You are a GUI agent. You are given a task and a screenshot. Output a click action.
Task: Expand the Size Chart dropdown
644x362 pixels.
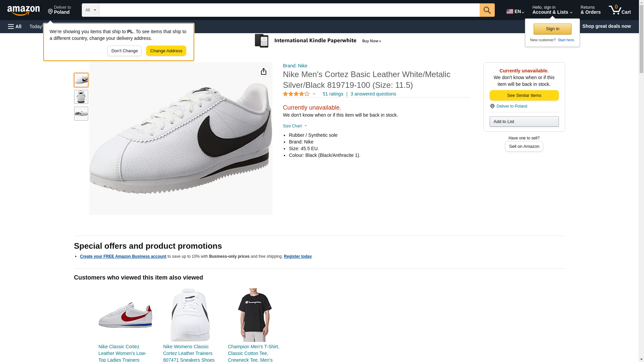click(295, 126)
